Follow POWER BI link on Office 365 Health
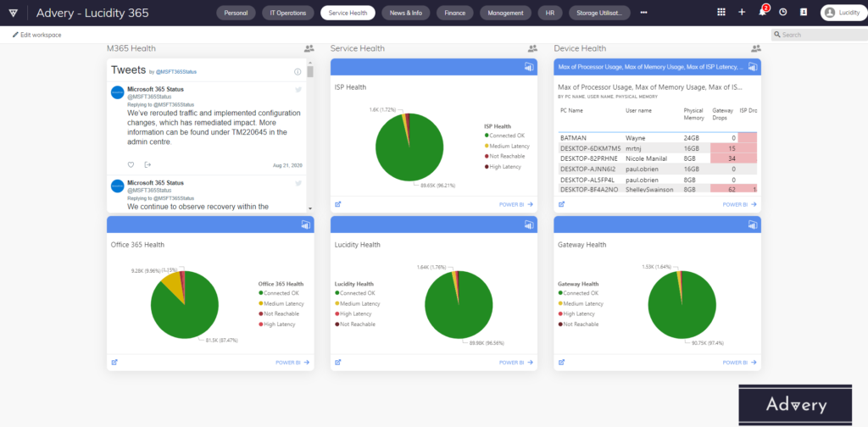 click(x=292, y=363)
